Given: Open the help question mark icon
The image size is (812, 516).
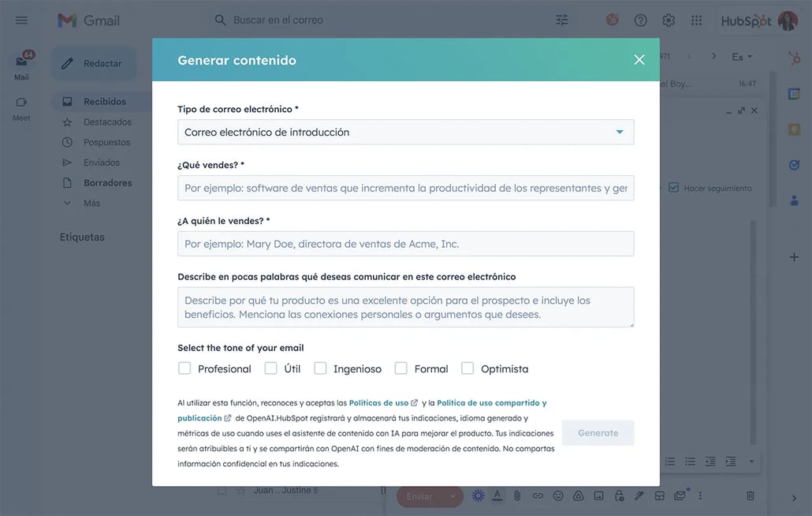Looking at the screenshot, I should [x=641, y=21].
